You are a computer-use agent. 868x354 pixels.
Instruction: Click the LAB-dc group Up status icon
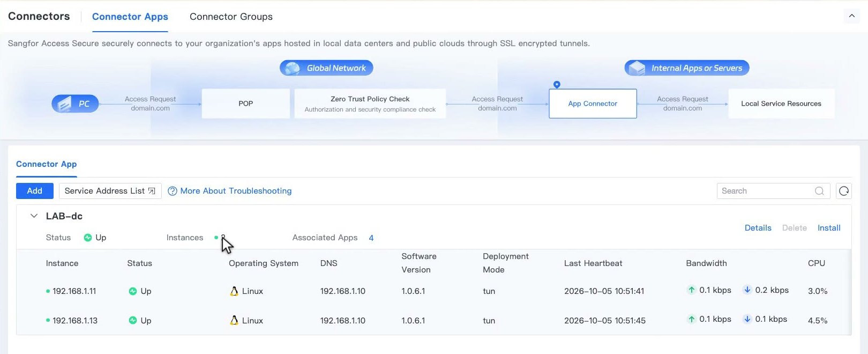point(88,238)
